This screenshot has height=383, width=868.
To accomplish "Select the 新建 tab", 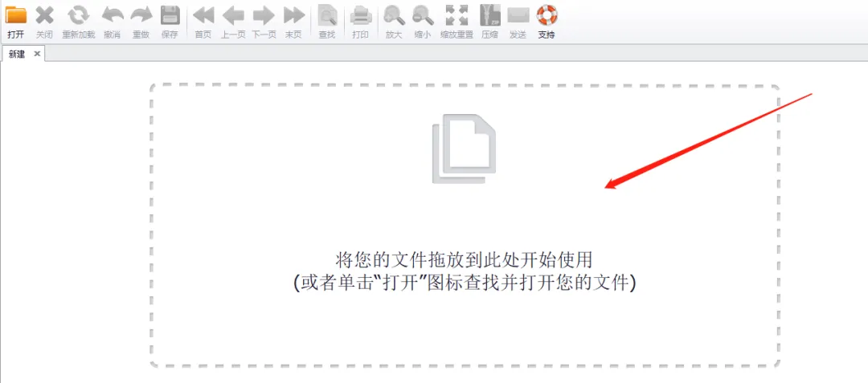I will 17,54.
